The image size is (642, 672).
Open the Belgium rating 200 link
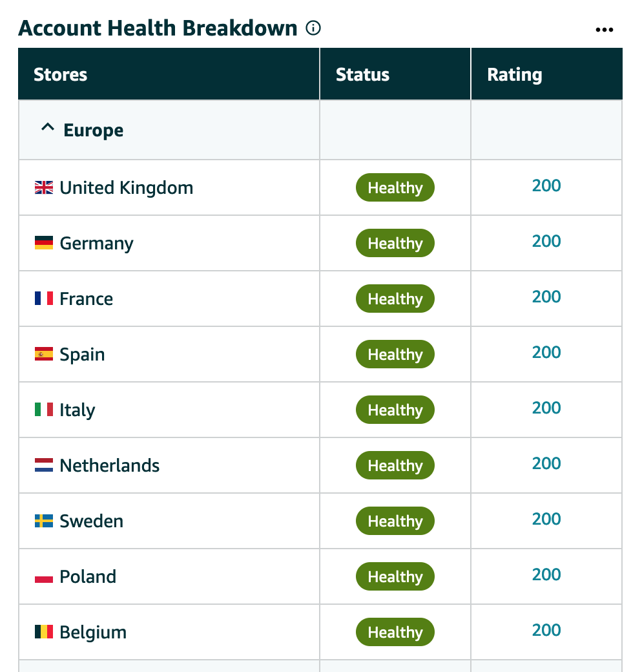(x=546, y=630)
